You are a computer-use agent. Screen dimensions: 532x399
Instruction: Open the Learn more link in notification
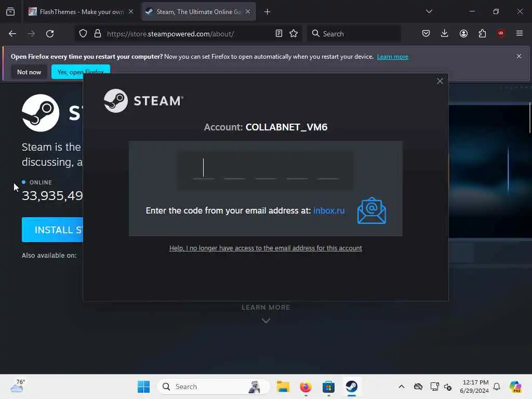[x=393, y=57]
